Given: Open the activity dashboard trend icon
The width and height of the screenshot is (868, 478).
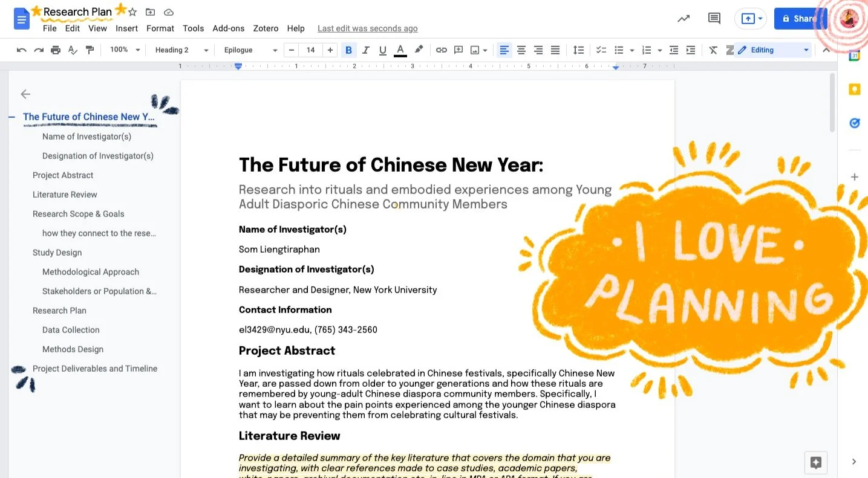Looking at the screenshot, I should pos(684,19).
